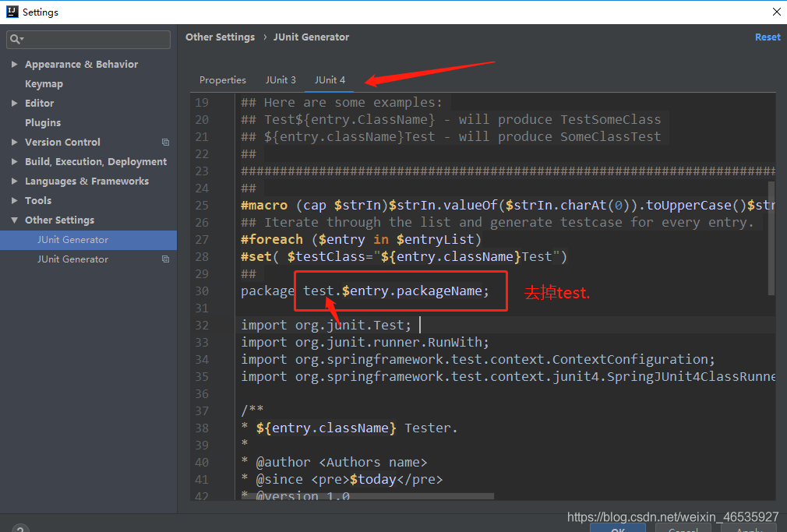The width and height of the screenshot is (787, 532).
Task: Click '${entry.className}' on line 38
Action: coord(326,428)
